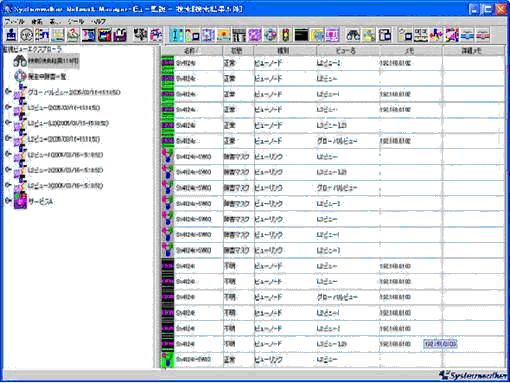Click the floppy disk save toolbar icon
Screen dimensions: 510x383
tap(120, 35)
